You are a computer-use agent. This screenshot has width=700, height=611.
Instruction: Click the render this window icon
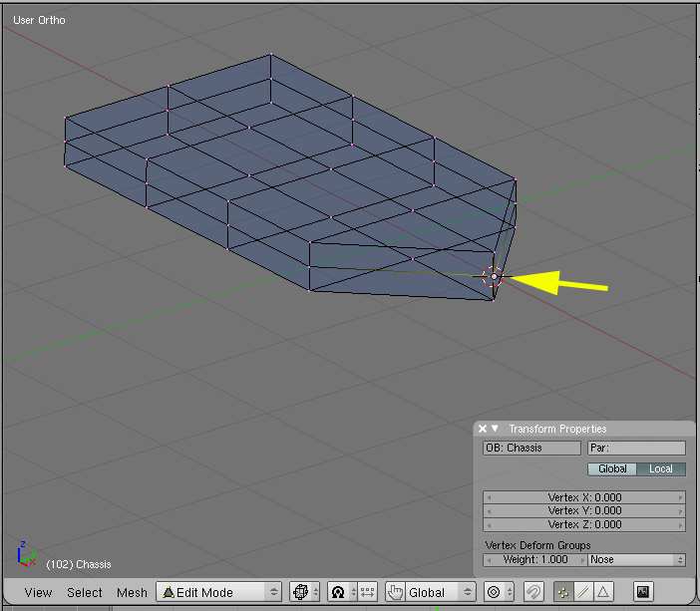coord(643,592)
